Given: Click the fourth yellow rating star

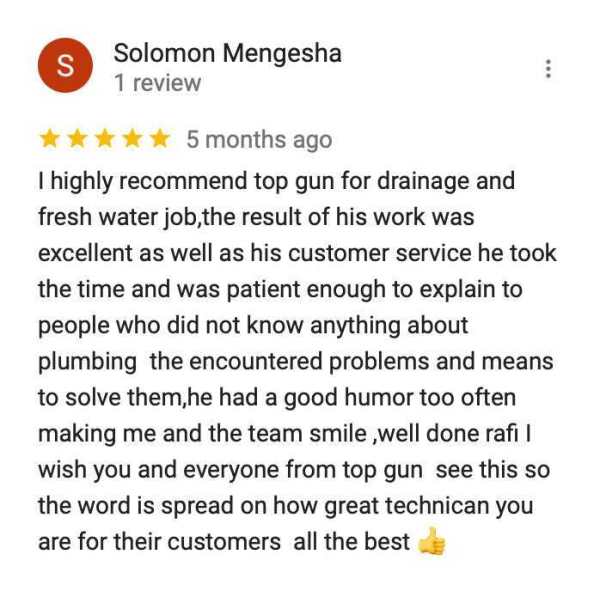Looking at the screenshot, I should (132, 139).
